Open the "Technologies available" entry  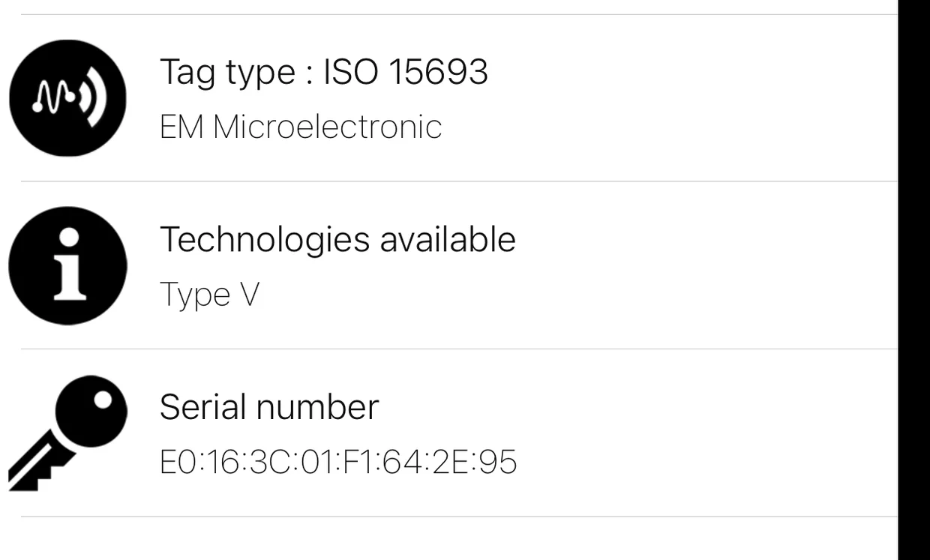337,239
